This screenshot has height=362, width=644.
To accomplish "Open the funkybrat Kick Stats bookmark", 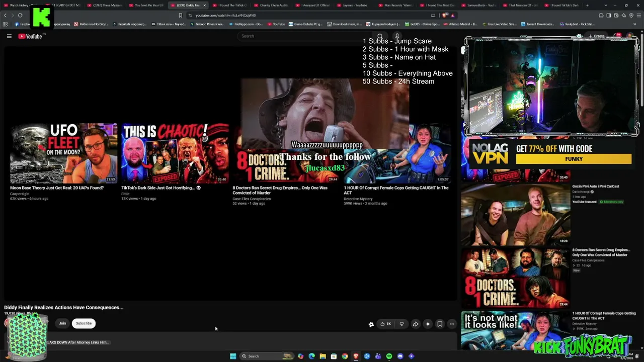I will pyautogui.click(x=577, y=24).
